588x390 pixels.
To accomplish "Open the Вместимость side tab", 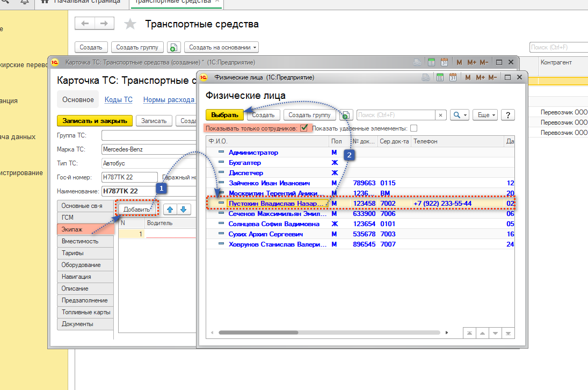I will [x=85, y=241].
